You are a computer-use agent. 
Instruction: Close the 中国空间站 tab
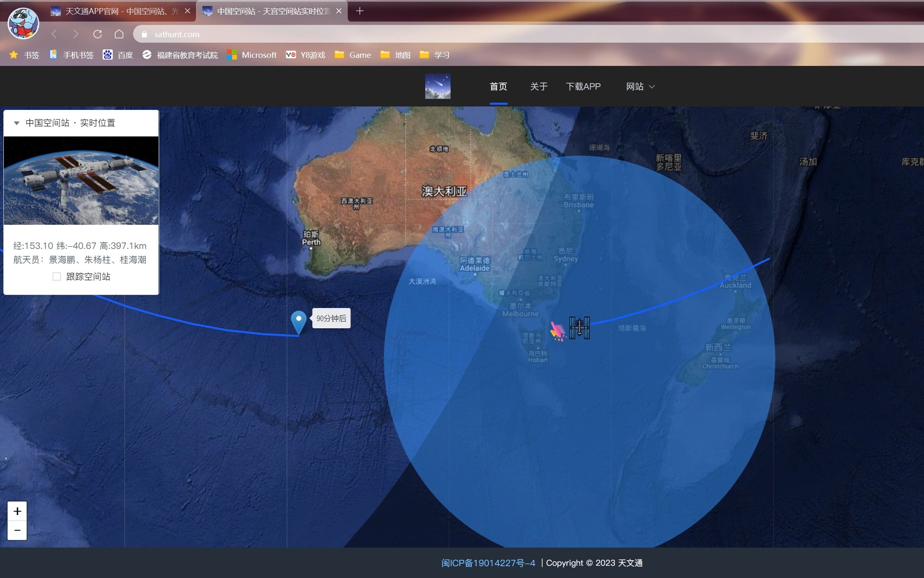click(x=339, y=11)
